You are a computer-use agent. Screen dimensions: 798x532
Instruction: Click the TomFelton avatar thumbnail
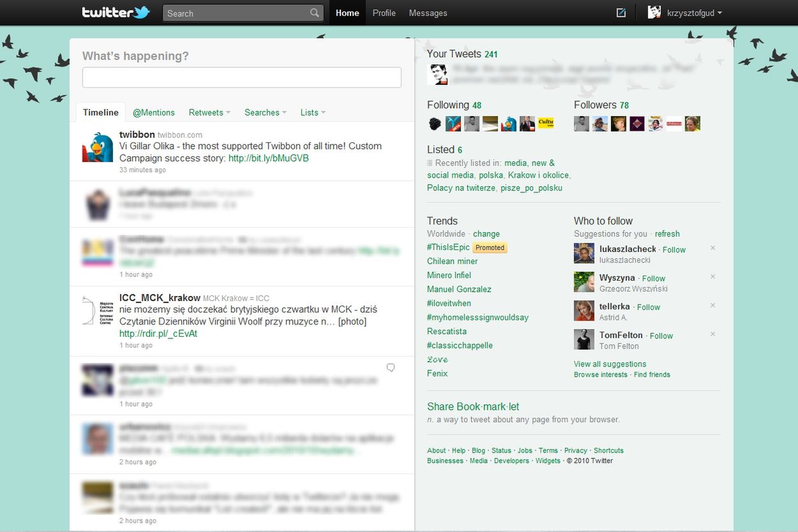tap(584, 339)
